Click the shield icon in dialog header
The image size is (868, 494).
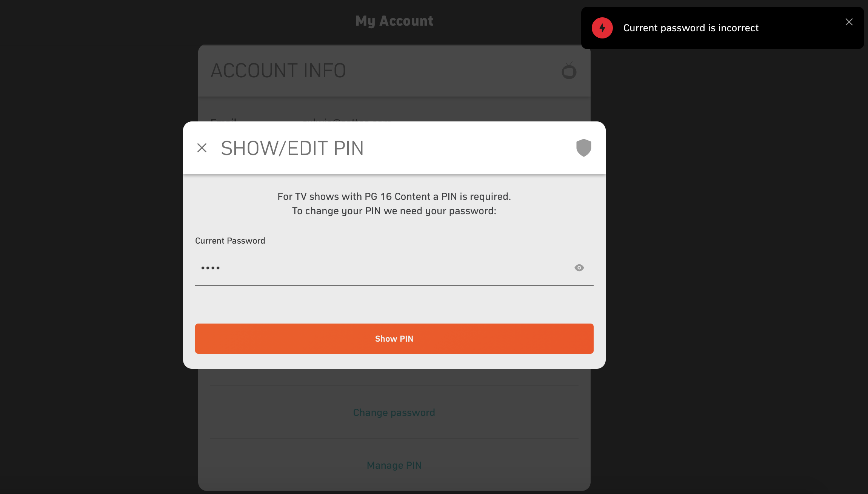[x=583, y=147]
